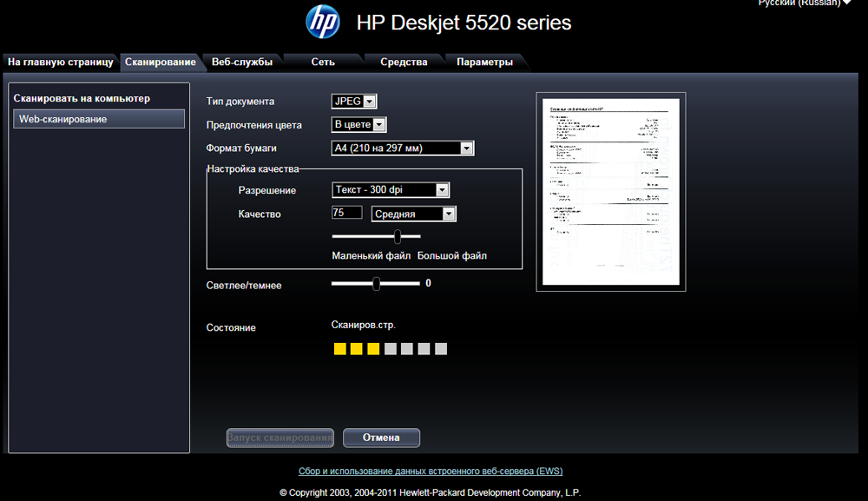The width and height of the screenshot is (868, 501).
Task: Click the quality value field showing 75
Action: pos(347,213)
